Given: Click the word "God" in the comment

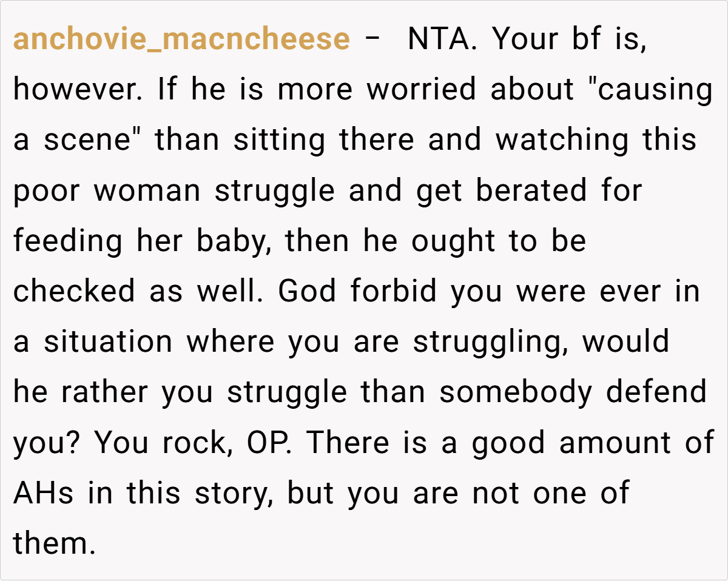Looking at the screenshot, I should [x=308, y=291].
